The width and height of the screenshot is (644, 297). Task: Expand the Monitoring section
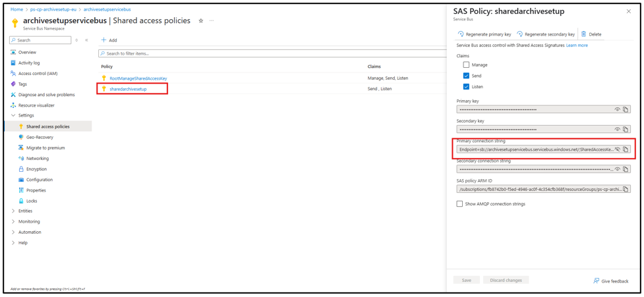13,221
